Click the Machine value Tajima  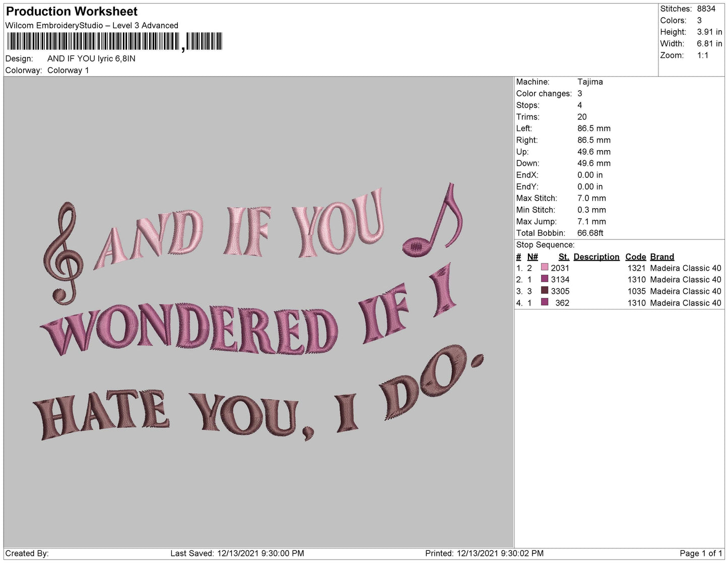pos(590,82)
